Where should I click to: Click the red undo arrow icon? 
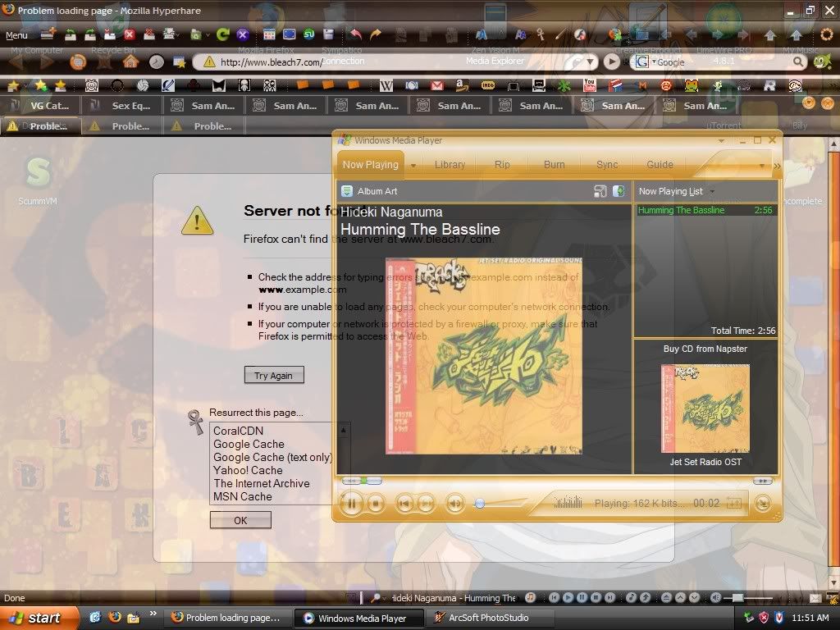[355, 34]
